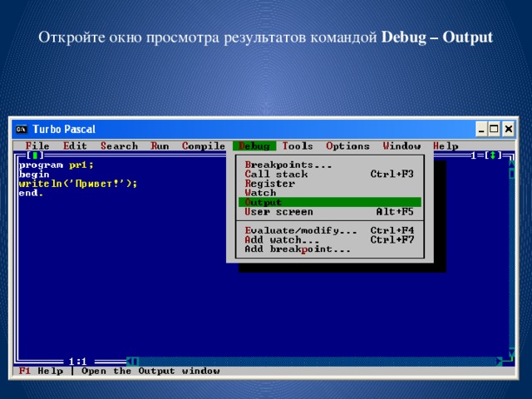This screenshot has height=399, width=532.
Task: Click 'program pr1;' code line
Action: pyautogui.click(x=57, y=165)
